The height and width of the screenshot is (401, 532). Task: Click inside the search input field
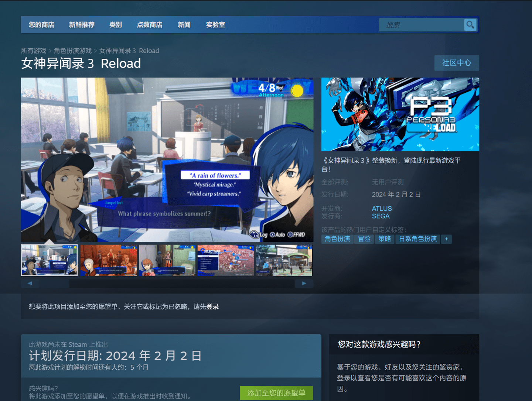tap(421, 25)
